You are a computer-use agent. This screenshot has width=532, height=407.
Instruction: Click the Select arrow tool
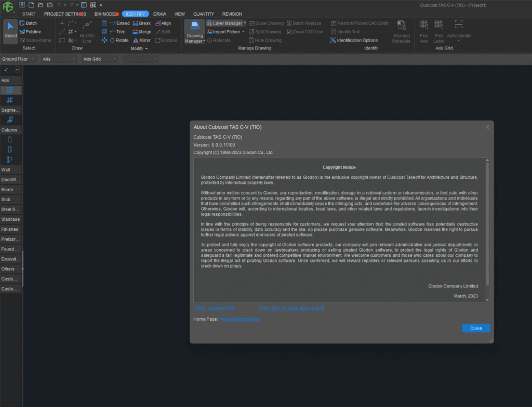(10, 31)
